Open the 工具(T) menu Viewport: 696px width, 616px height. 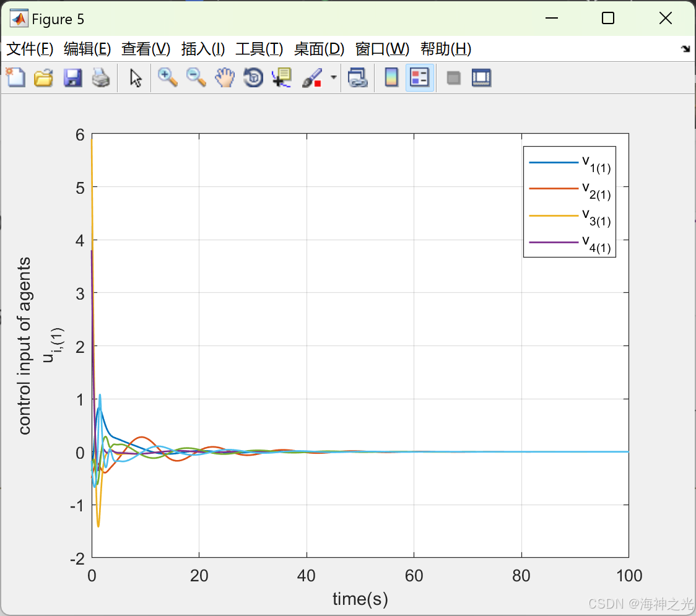[x=259, y=49]
